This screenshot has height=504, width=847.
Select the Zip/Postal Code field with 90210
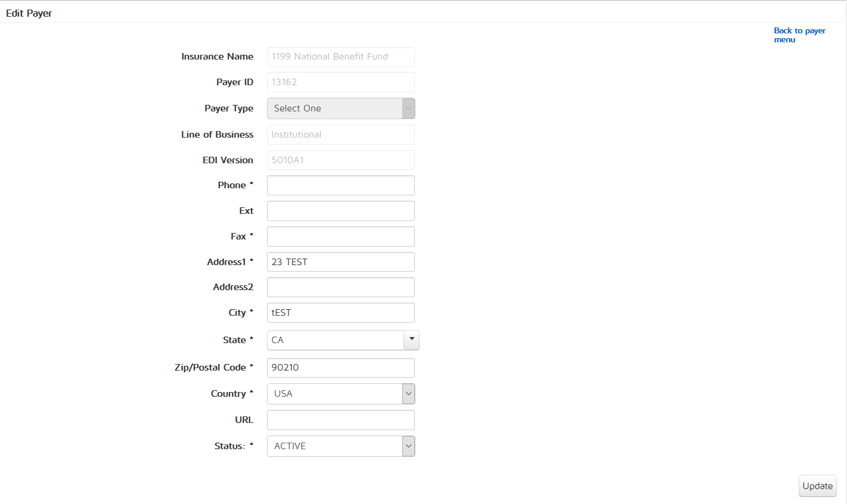pos(340,368)
